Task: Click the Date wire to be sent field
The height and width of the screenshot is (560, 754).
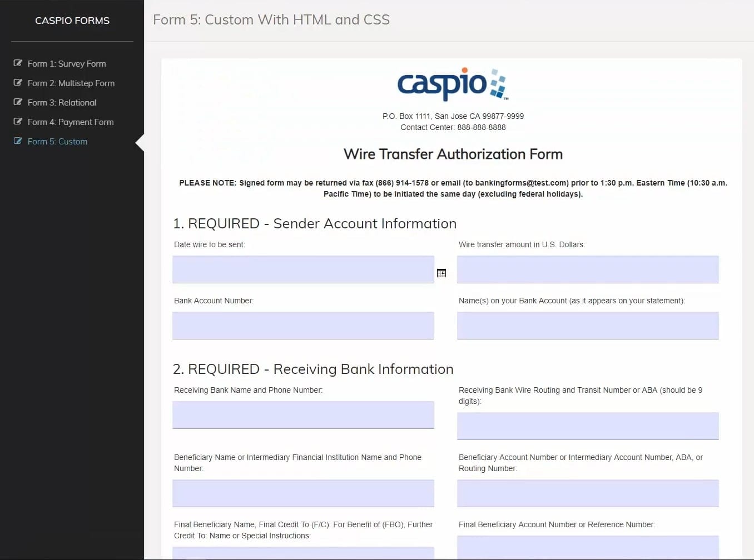Action: pyautogui.click(x=303, y=269)
